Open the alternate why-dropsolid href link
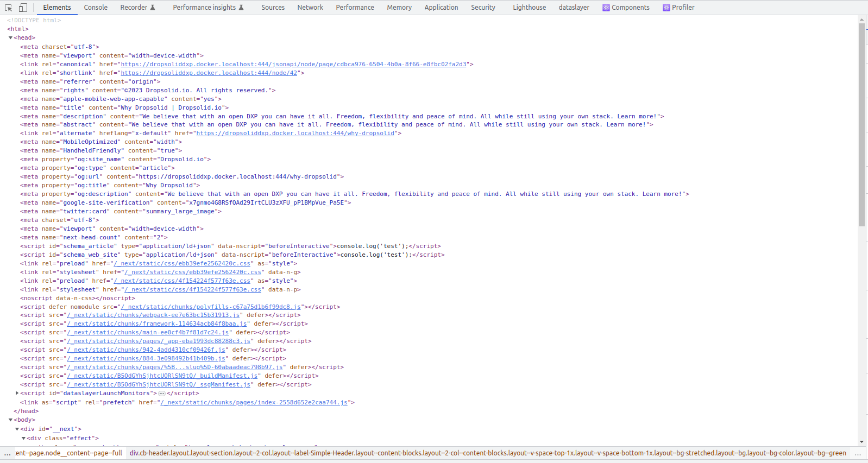868x463 pixels. (x=295, y=133)
